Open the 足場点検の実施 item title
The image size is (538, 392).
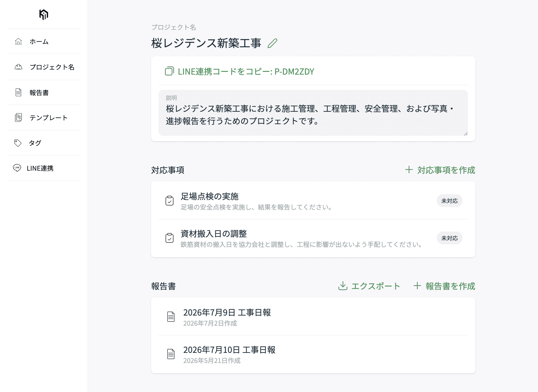209,196
